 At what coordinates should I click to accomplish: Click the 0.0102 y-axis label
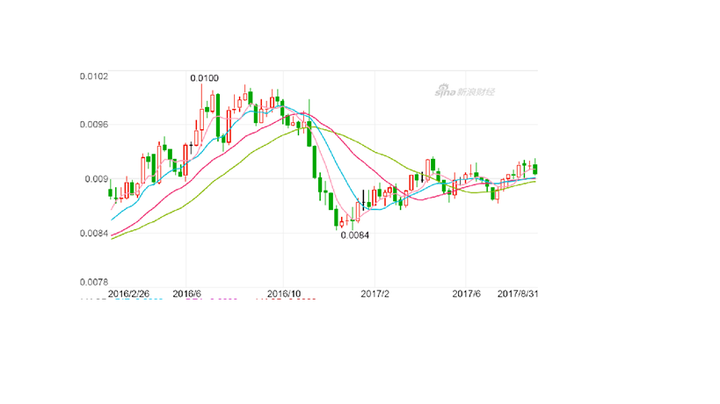coord(94,76)
